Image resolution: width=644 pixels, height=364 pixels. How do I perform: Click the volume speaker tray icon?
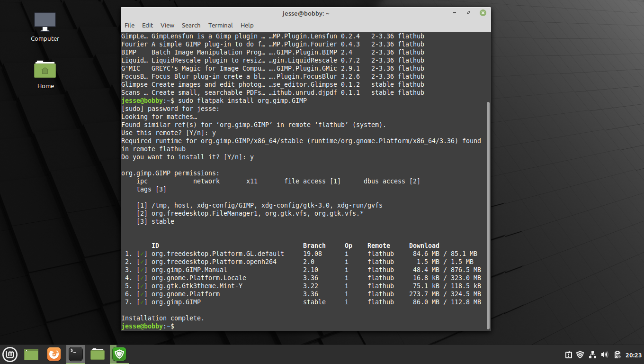[x=605, y=355]
